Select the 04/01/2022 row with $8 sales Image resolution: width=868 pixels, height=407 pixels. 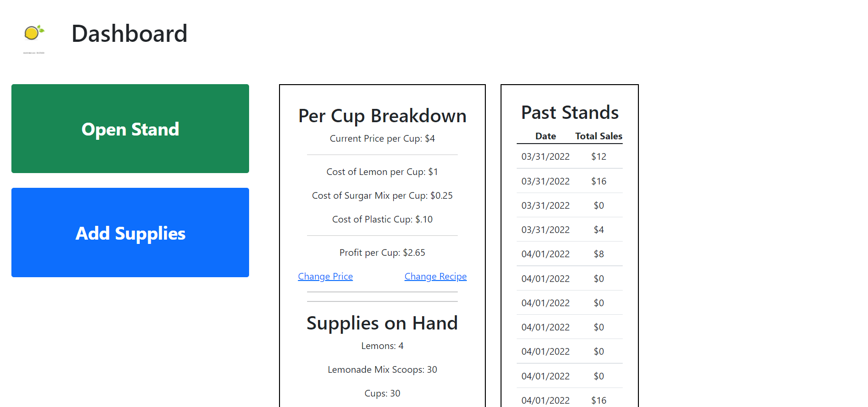569,254
